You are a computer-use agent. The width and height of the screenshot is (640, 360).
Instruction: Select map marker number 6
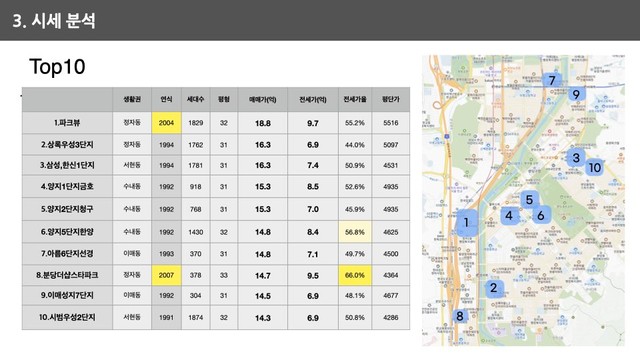click(x=541, y=215)
